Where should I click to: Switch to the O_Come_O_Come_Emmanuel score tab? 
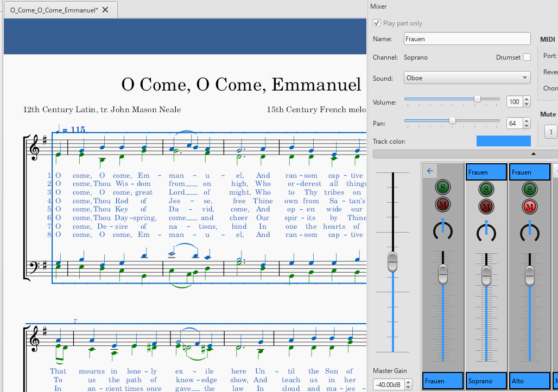coord(54,10)
